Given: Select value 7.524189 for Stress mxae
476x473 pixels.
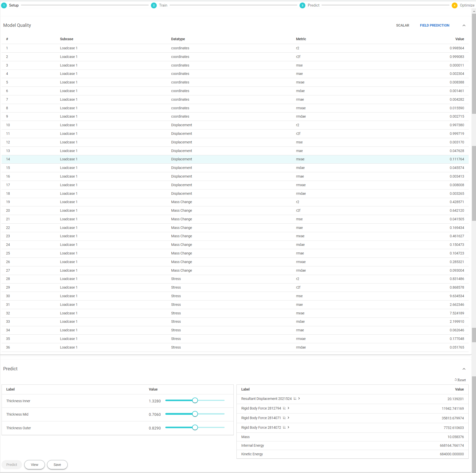Looking at the screenshot, I should (x=457, y=313).
